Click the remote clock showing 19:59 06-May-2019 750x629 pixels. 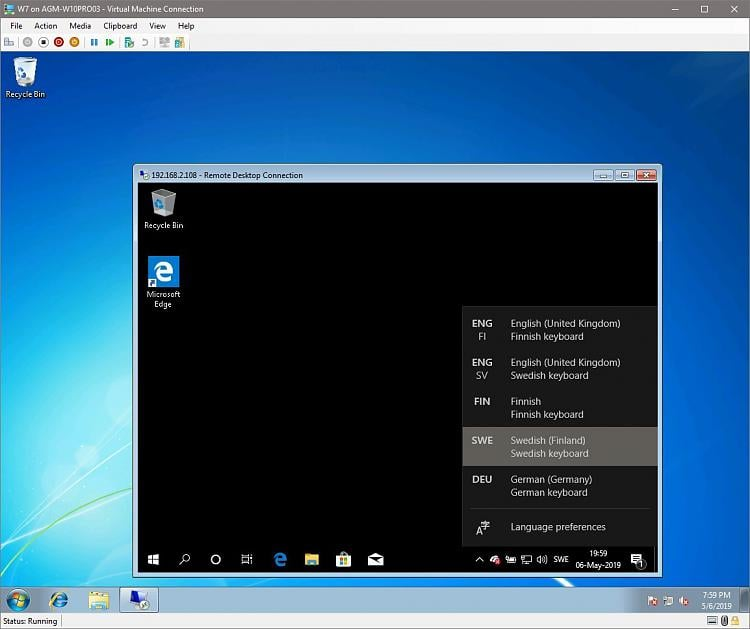tap(598, 559)
